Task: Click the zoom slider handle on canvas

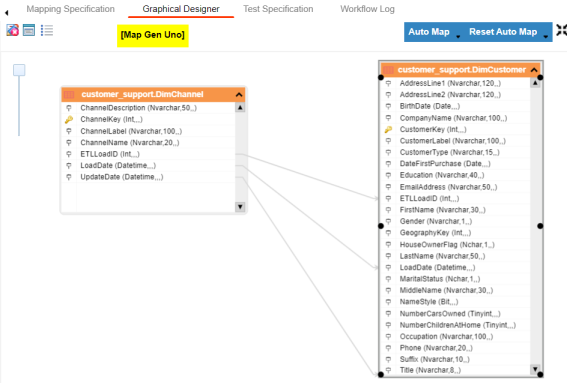Action: (x=19, y=70)
